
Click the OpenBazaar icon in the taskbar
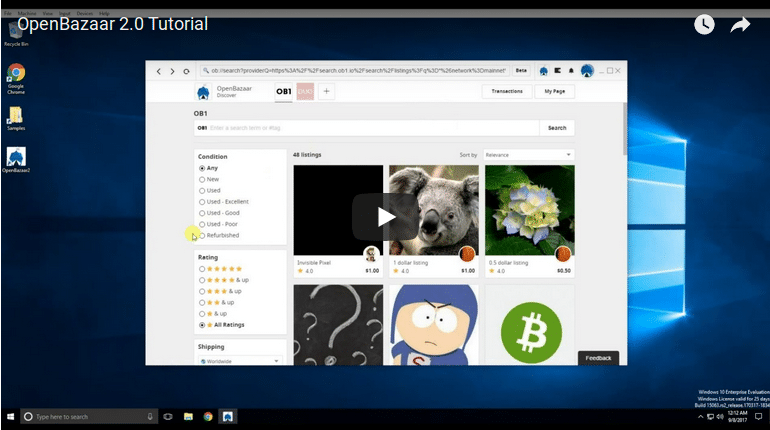tap(227, 416)
